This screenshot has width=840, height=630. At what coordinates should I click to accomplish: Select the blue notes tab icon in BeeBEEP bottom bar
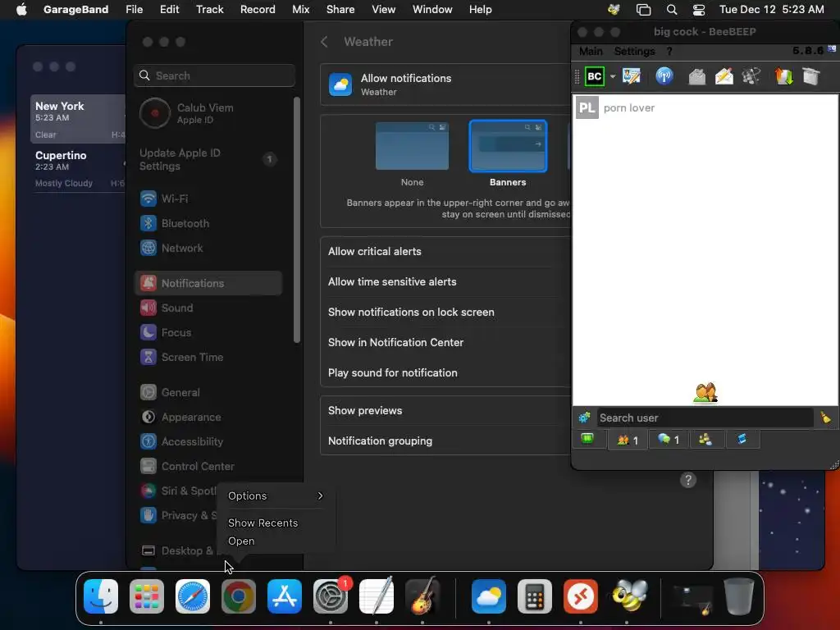point(742,440)
